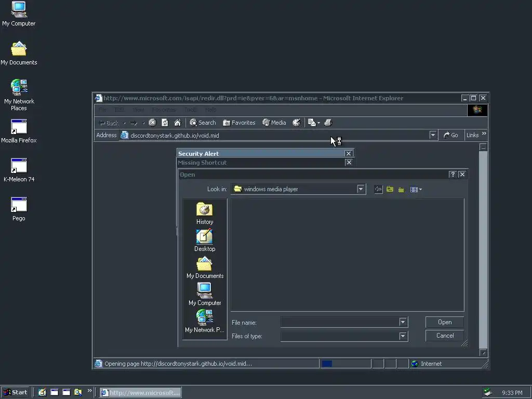Image resolution: width=532 pixels, height=399 pixels.
Task: Click the Internet Explorer taskbar button
Action: point(140,393)
